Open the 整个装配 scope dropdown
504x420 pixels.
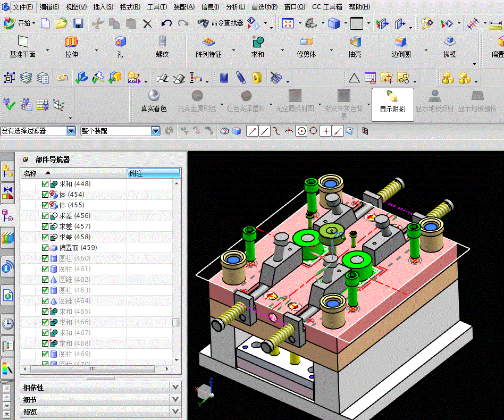click(155, 131)
